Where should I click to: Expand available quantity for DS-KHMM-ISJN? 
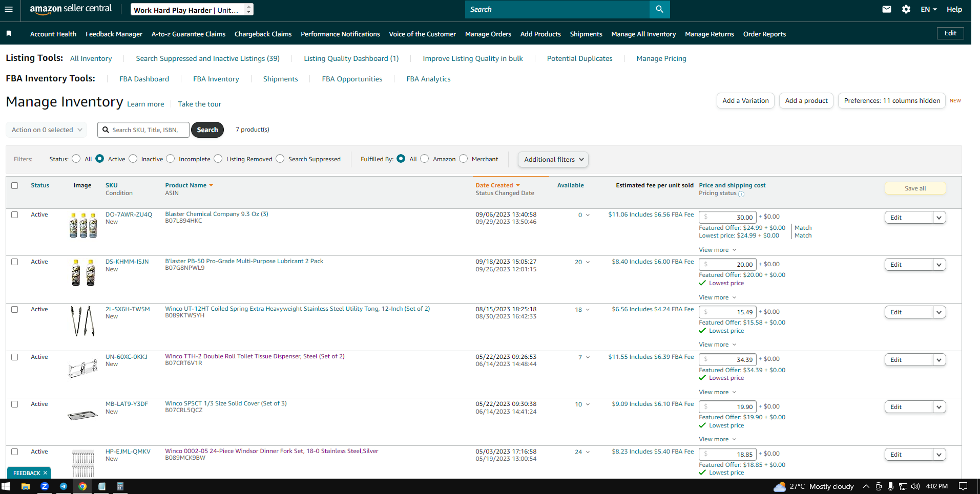click(x=588, y=262)
